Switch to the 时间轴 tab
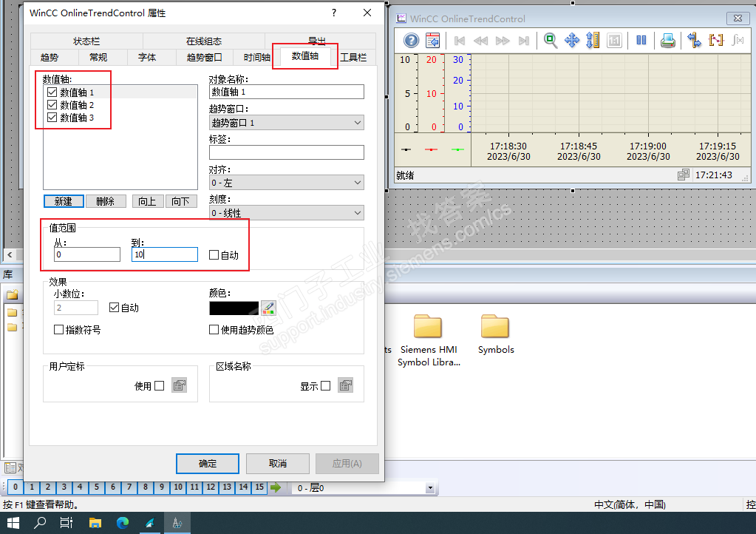This screenshot has width=756, height=534. [x=256, y=57]
